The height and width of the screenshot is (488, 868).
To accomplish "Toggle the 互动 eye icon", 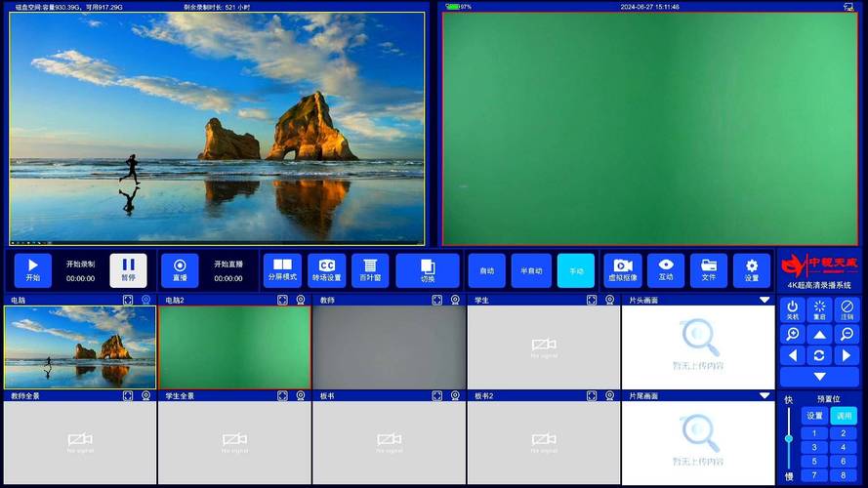I will [x=665, y=270].
